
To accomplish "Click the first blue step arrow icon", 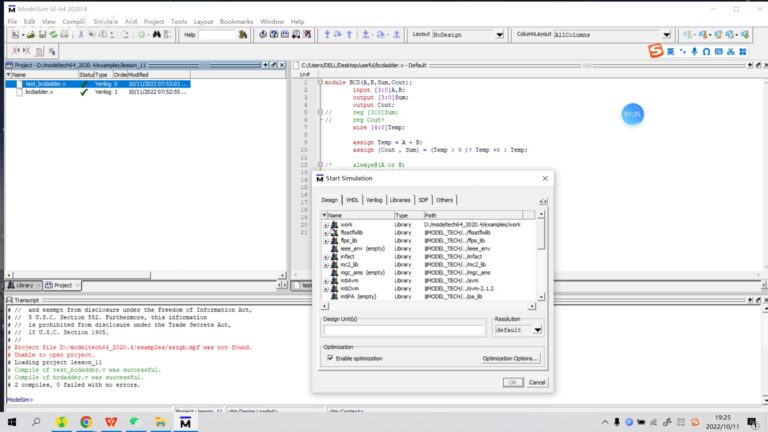I will [327, 34].
